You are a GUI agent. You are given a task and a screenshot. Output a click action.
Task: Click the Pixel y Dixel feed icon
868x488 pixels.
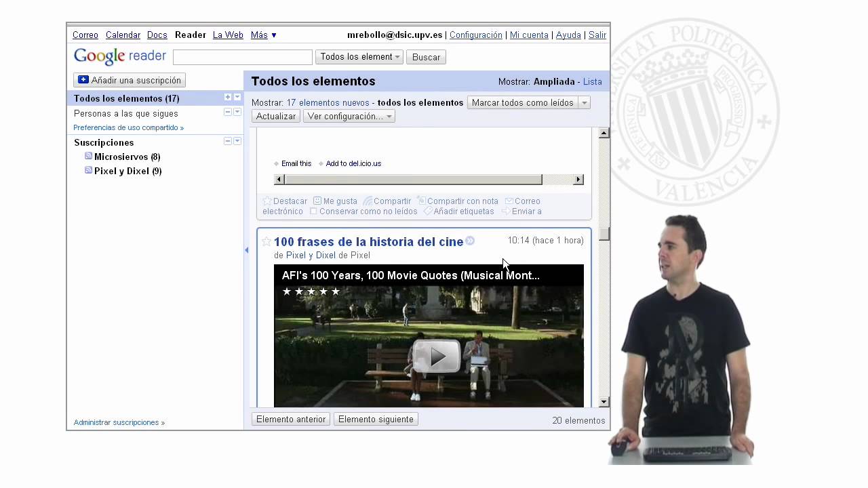click(x=88, y=170)
